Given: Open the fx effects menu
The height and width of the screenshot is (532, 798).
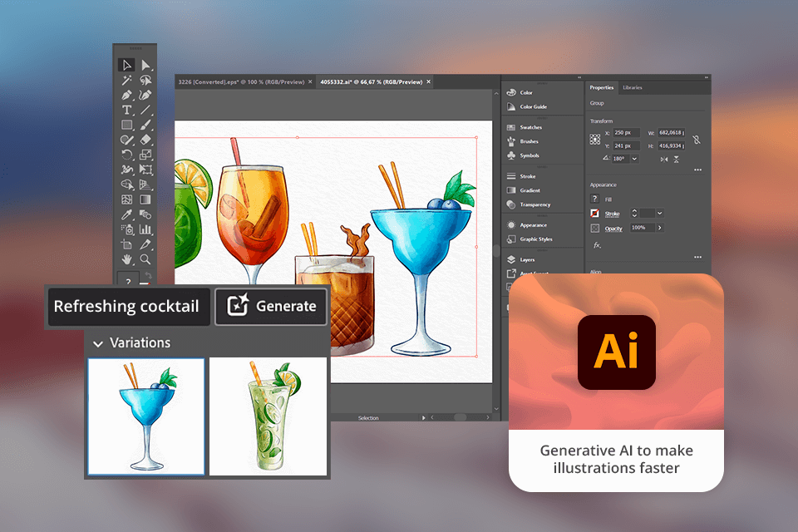Looking at the screenshot, I should tap(597, 245).
